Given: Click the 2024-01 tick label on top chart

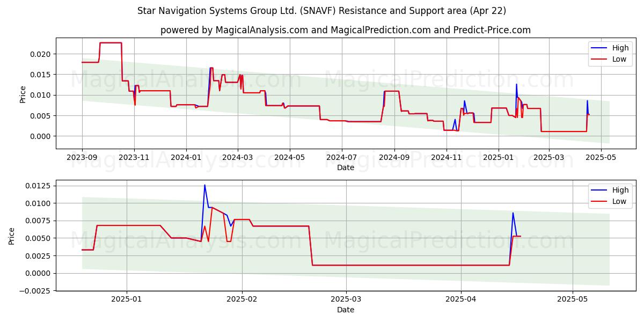Looking at the screenshot, I should (186, 158).
